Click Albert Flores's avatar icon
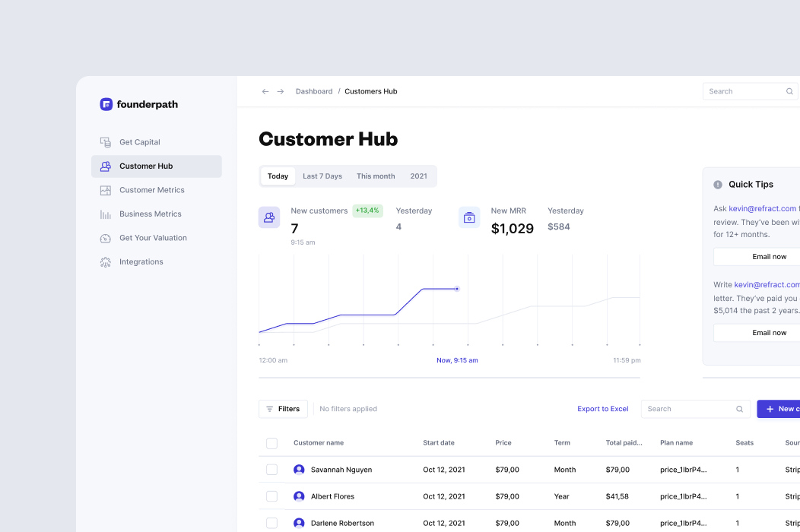Screen dimensions: 800x532 point(299,496)
